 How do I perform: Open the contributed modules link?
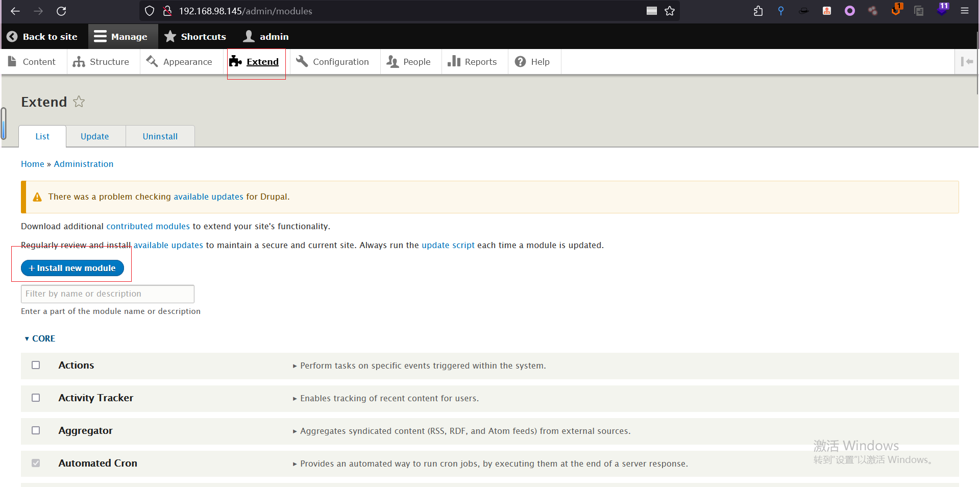tap(148, 226)
